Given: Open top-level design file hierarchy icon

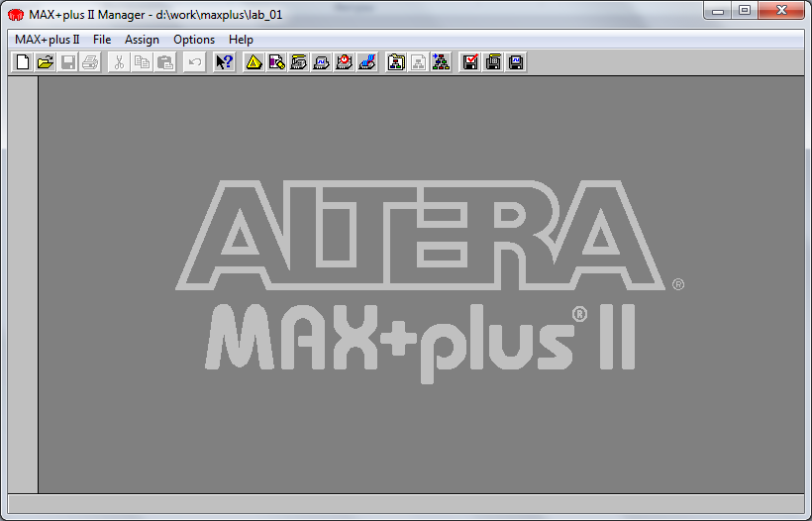Looking at the screenshot, I should tap(442, 62).
